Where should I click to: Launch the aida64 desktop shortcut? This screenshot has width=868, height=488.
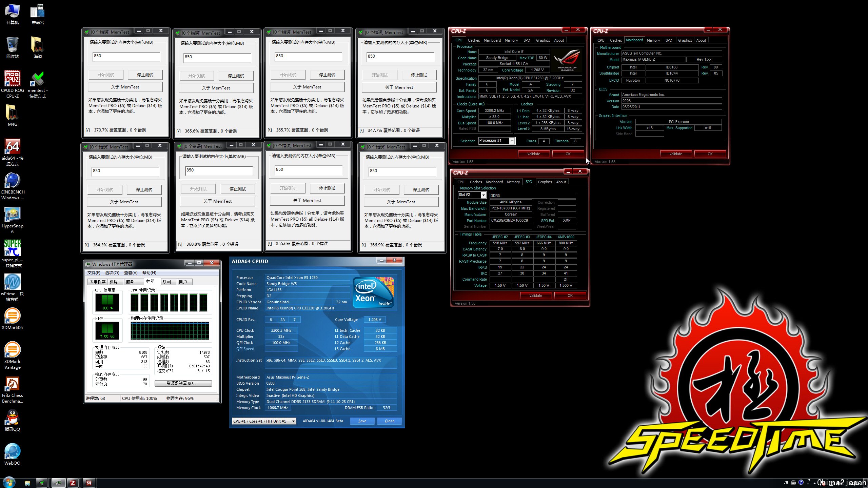[13, 152]
